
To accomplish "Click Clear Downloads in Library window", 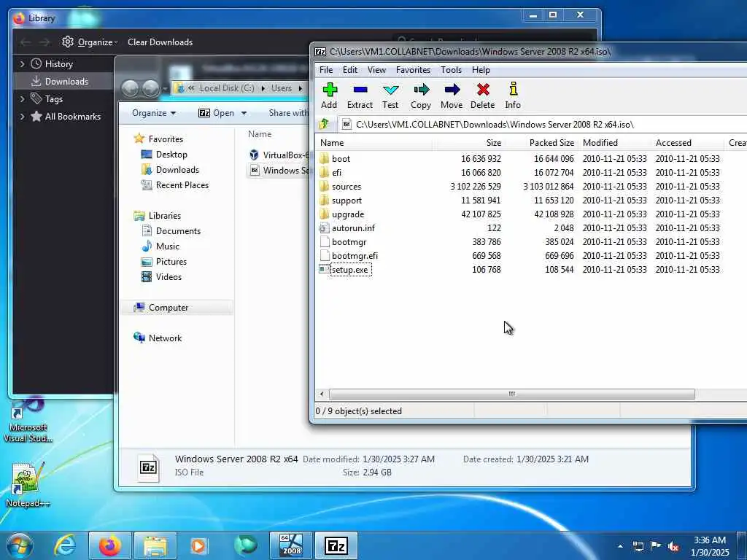I will [x=160, y=42].
